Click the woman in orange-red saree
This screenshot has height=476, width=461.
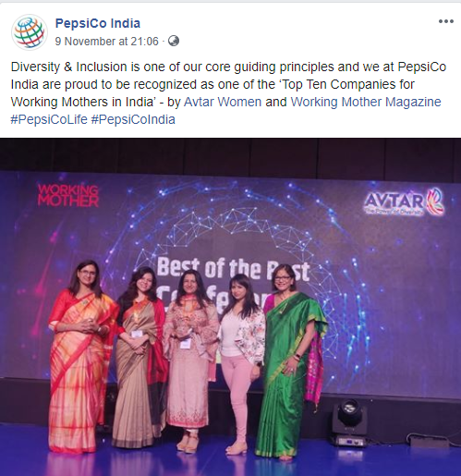tap(83, 356)
